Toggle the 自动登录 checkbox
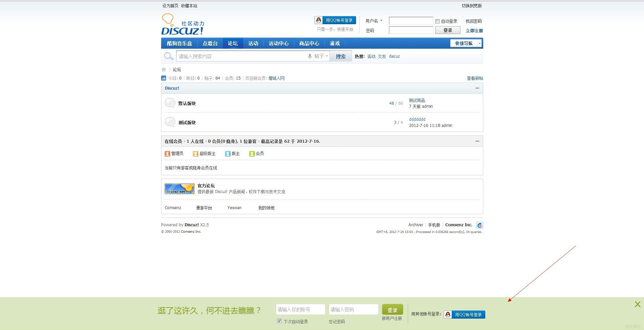Viewport: 644px width, 330px height. coord(437,21)
